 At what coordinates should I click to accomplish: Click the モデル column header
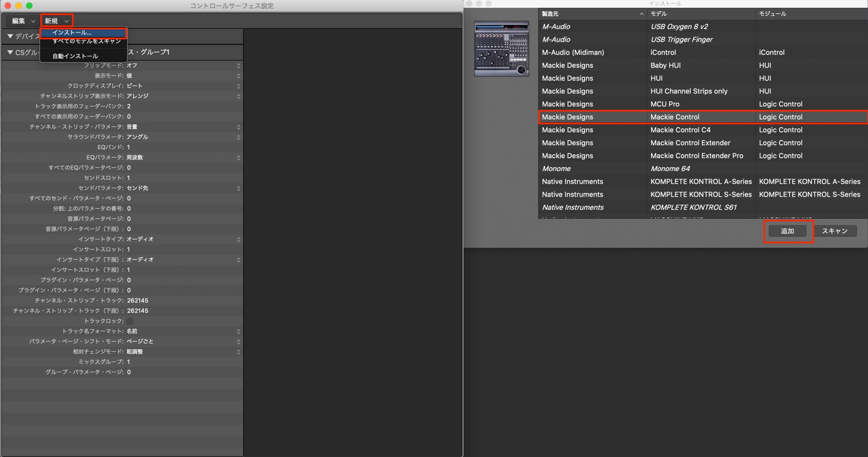click(x=701, y=14)
